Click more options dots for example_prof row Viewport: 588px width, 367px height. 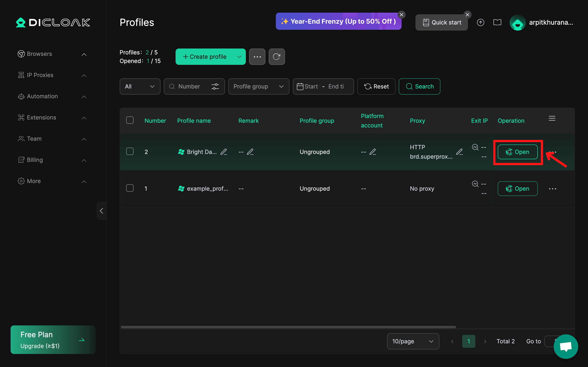tap(552, 189)
